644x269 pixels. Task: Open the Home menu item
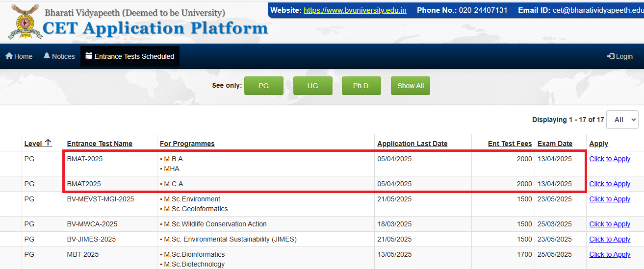[x=19, y=56]
